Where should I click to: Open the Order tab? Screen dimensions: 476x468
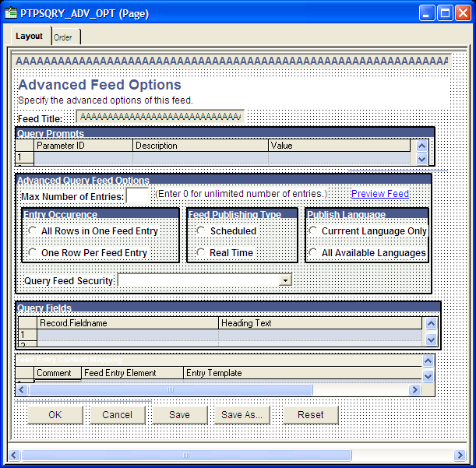[x=63, y=37]
